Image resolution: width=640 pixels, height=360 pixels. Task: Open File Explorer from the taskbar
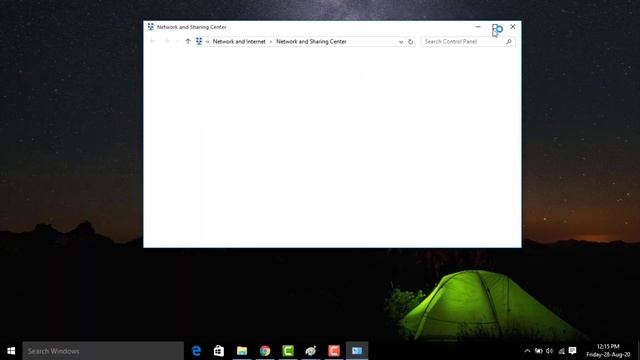click(242, 351)
